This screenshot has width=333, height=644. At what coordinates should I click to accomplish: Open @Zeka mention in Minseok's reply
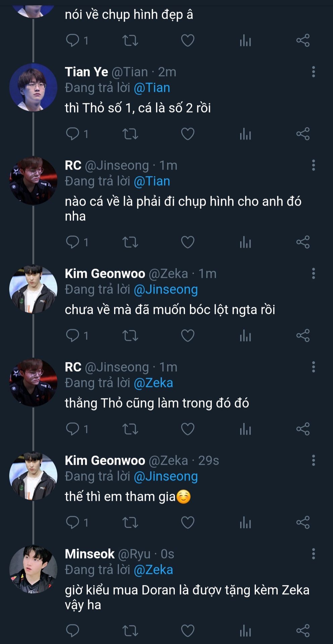click(x=153, y=570)
